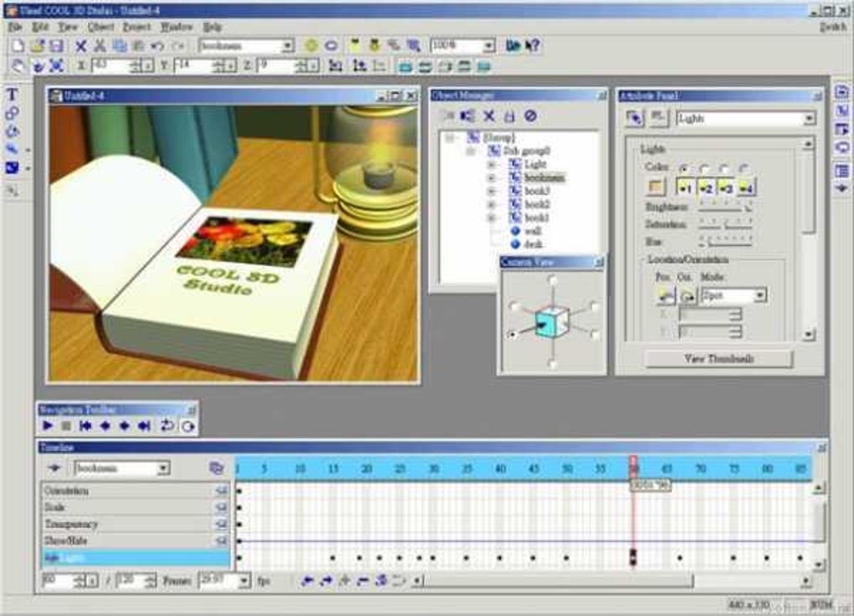Collapse the Sub group0 tree node
The height and width of the screenshot is (616, 854).
471,151
